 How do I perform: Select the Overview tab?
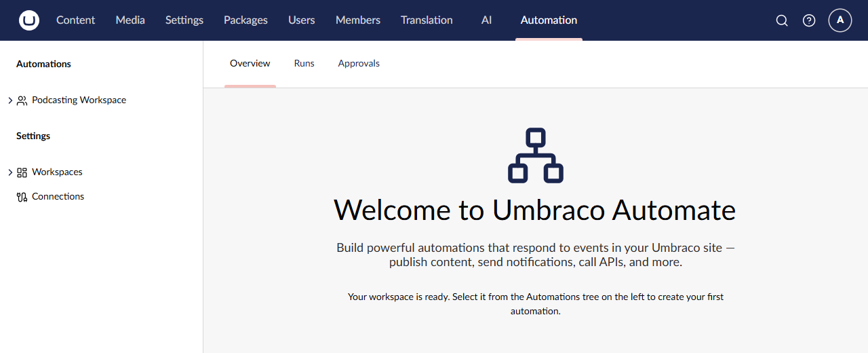click(x=250, y=64)
